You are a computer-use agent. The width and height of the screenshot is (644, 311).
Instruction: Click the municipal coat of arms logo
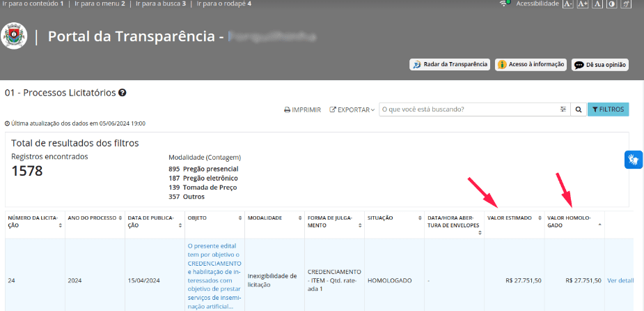pos(14,36)
